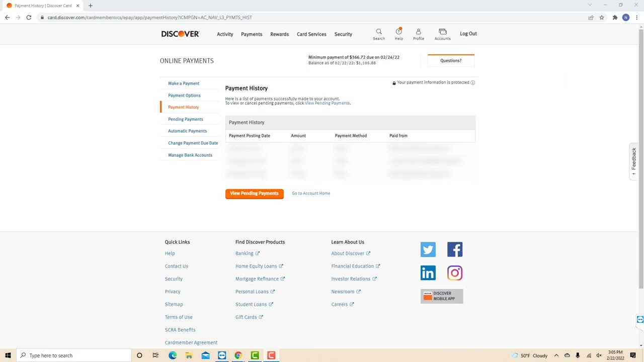Click the orange View Pending Payments button

[x=254, y=194]
